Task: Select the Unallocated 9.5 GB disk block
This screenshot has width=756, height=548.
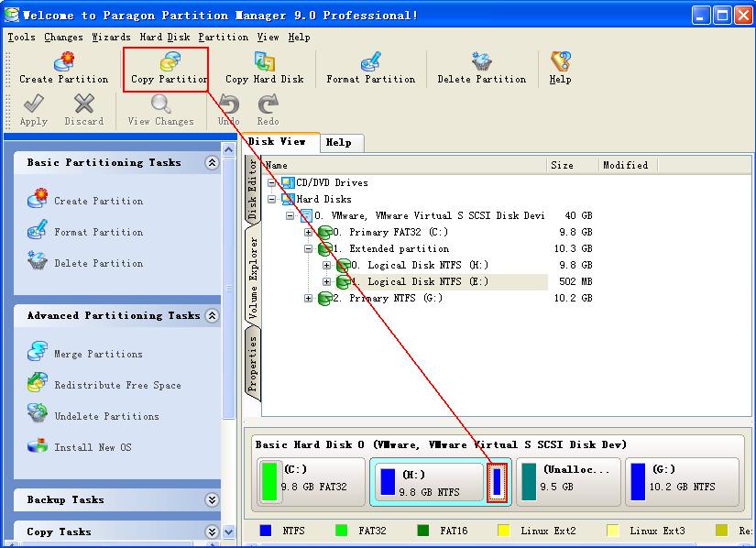Action: [568, 481]
